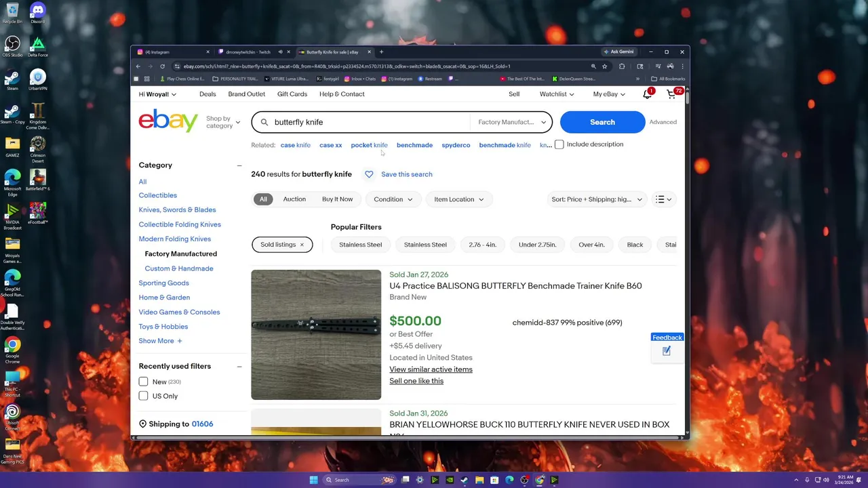Open Discord desktop shortcut

point(37,12)
